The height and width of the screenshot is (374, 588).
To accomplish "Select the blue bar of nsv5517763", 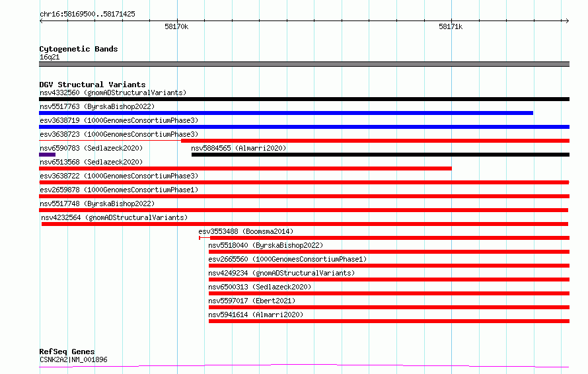I will coord(286,113).
